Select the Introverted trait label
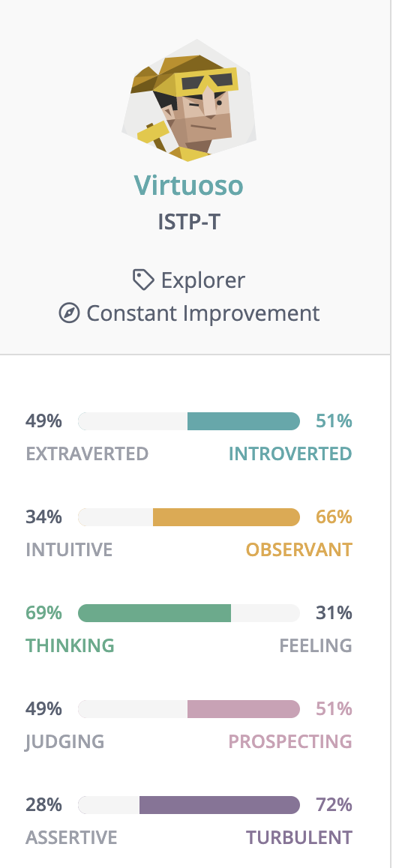The width and height of the screenshot is (396, 868). [290, 454]
